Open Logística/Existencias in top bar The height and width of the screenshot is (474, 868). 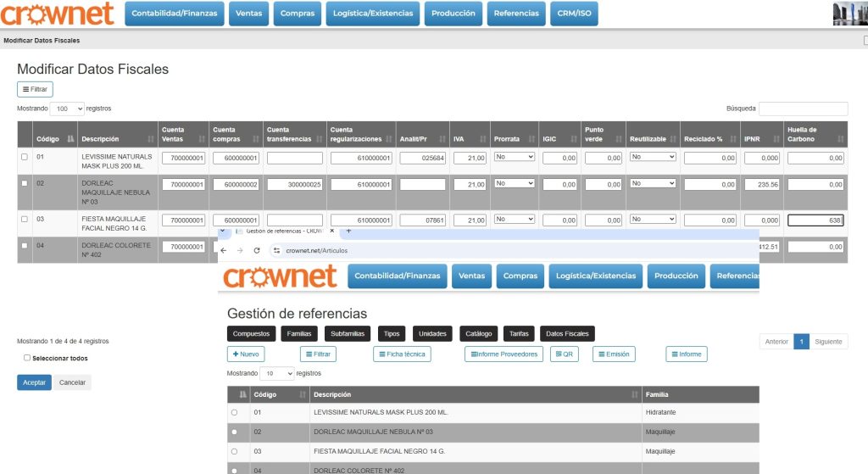click(x=373, y=14)
